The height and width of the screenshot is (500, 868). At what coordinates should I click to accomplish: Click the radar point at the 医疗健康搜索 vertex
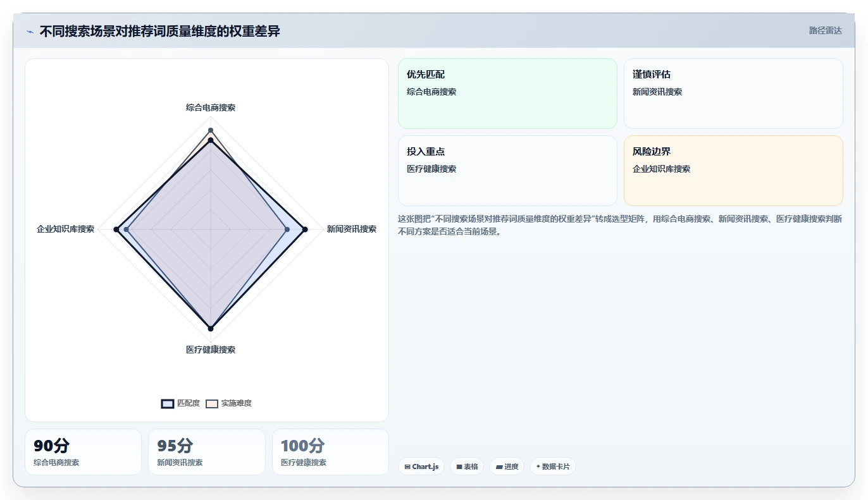[x=211, y=329]
